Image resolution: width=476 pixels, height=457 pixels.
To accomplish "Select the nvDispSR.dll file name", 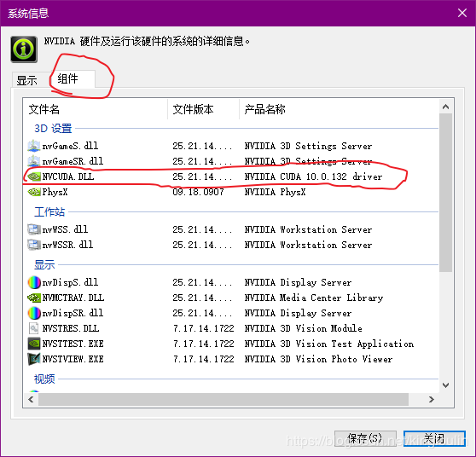I will [x=73, y=313].
